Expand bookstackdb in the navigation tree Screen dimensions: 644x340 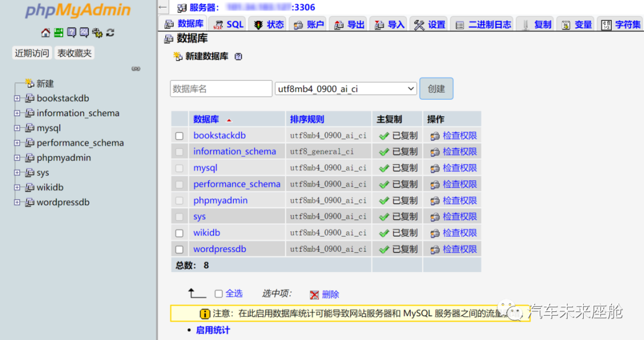tap(17, 98)
